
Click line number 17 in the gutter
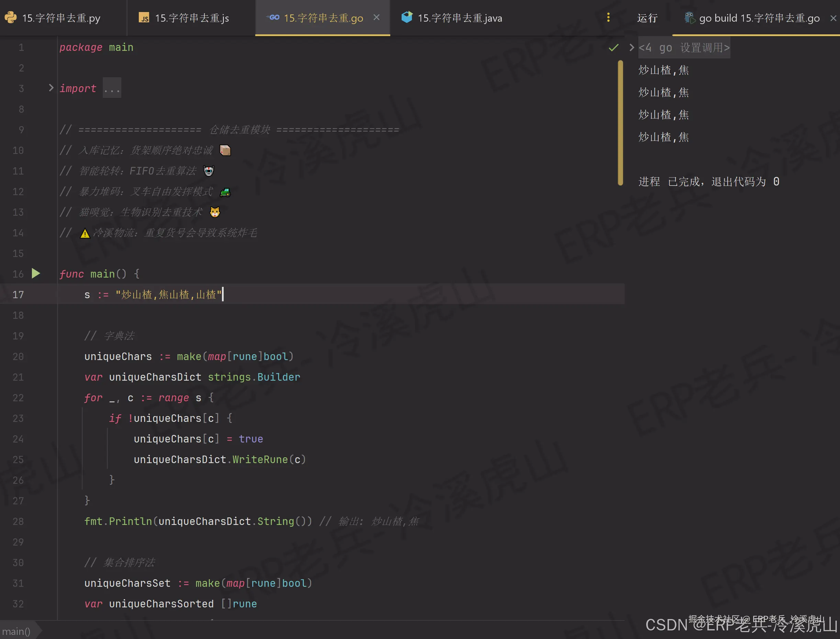coord(18,294)
